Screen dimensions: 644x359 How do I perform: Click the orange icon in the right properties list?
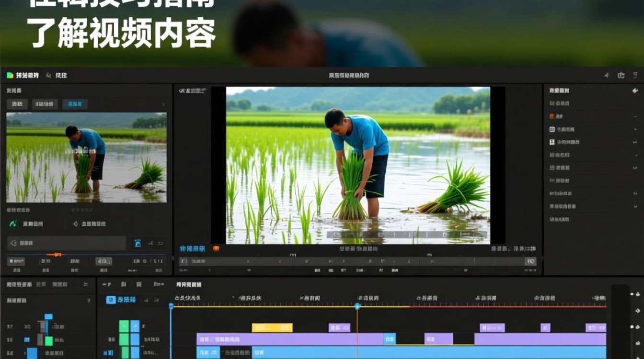point(552,116)
